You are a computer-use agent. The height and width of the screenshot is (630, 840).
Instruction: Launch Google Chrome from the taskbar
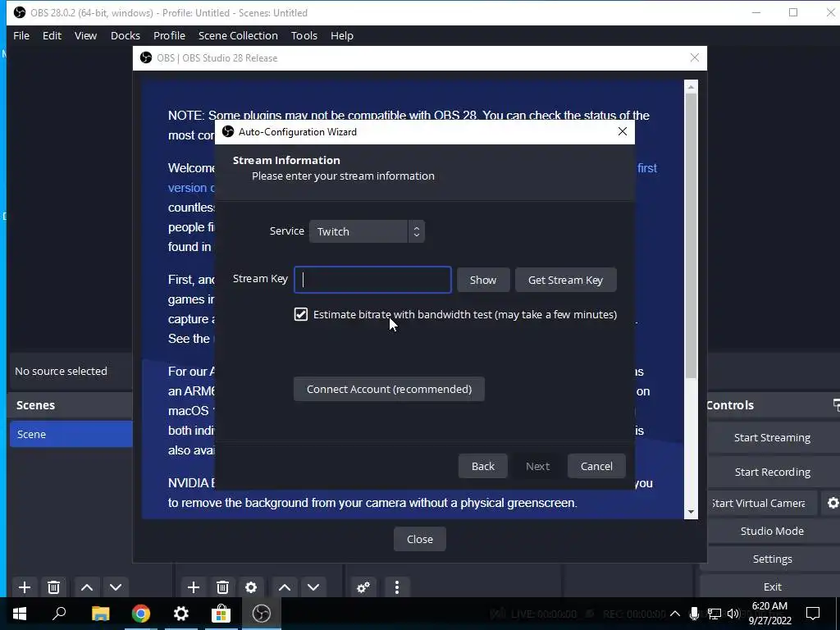pyautogui.click(x=141, y=614)
